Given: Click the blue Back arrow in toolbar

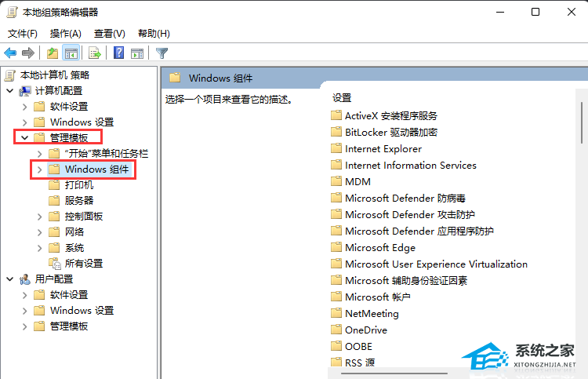Looking at the screenshot, I should coord(10,53).
